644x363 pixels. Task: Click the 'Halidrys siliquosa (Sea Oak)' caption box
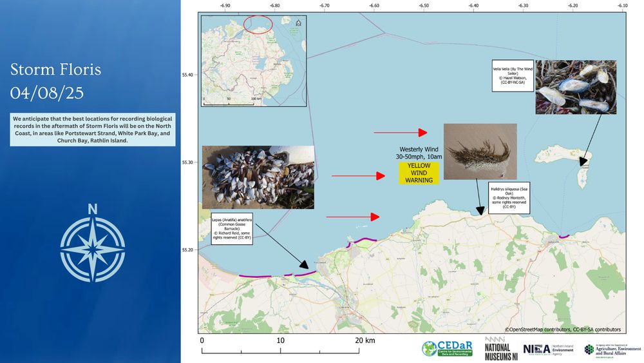tap(509, 198)
